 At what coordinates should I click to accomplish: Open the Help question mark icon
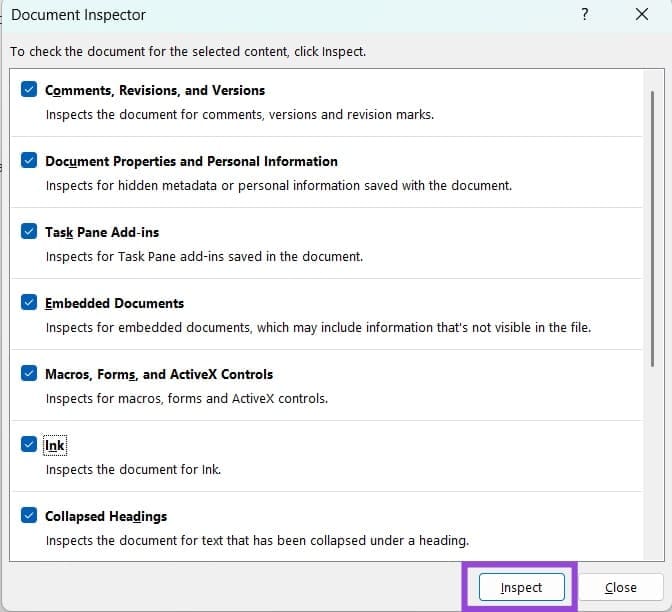[x=585, y=15]
